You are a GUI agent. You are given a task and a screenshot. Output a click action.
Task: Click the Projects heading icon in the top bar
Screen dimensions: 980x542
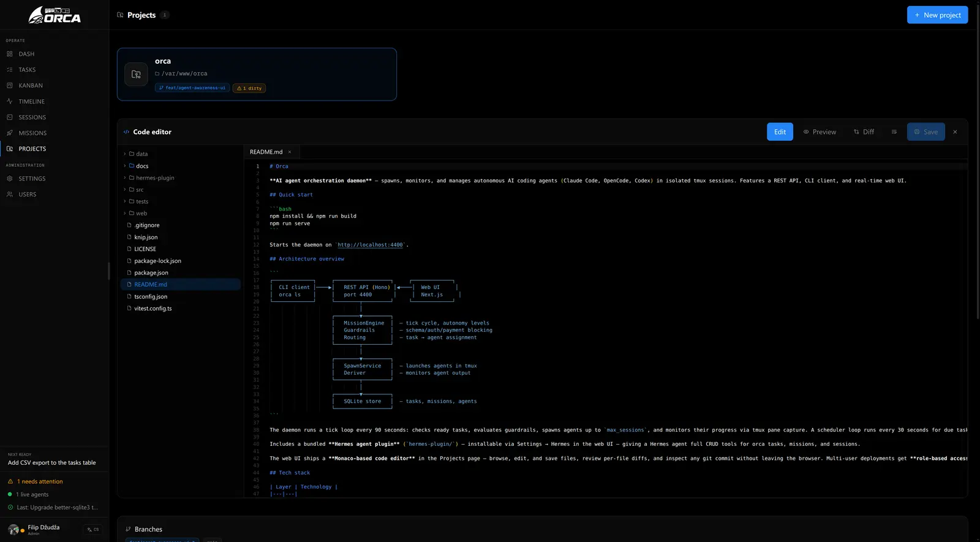[x=120, y=15]
